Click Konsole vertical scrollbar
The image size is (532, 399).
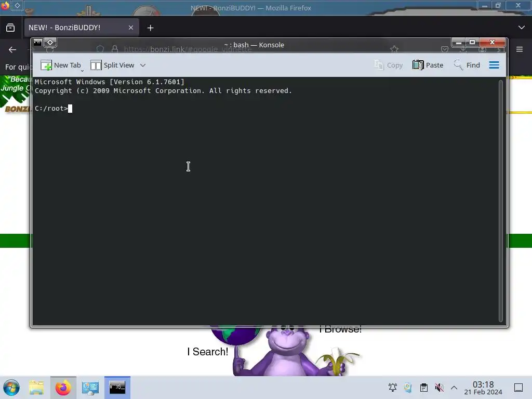tap(500, 201)
